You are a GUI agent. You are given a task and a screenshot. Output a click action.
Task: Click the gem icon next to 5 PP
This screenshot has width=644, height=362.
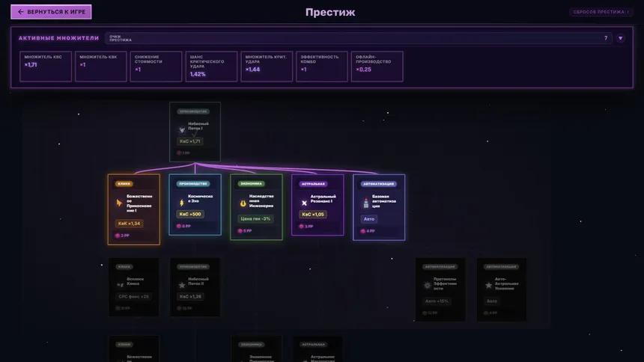(x=240, y=231)
